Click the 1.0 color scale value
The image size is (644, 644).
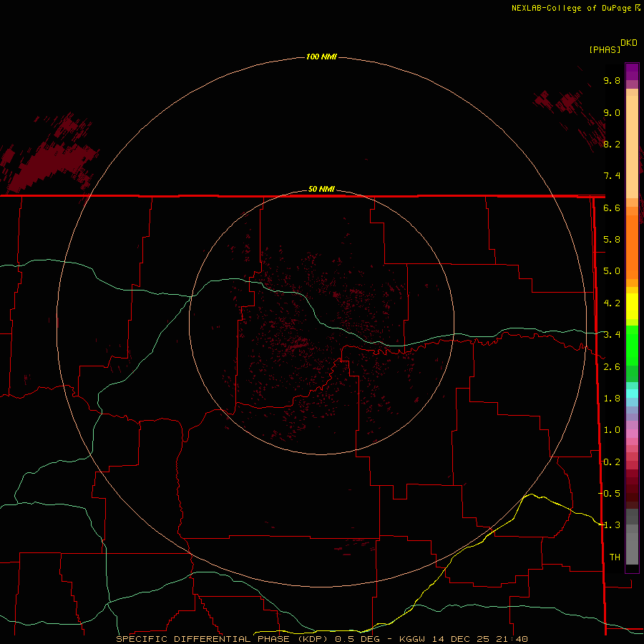point(612,430)
